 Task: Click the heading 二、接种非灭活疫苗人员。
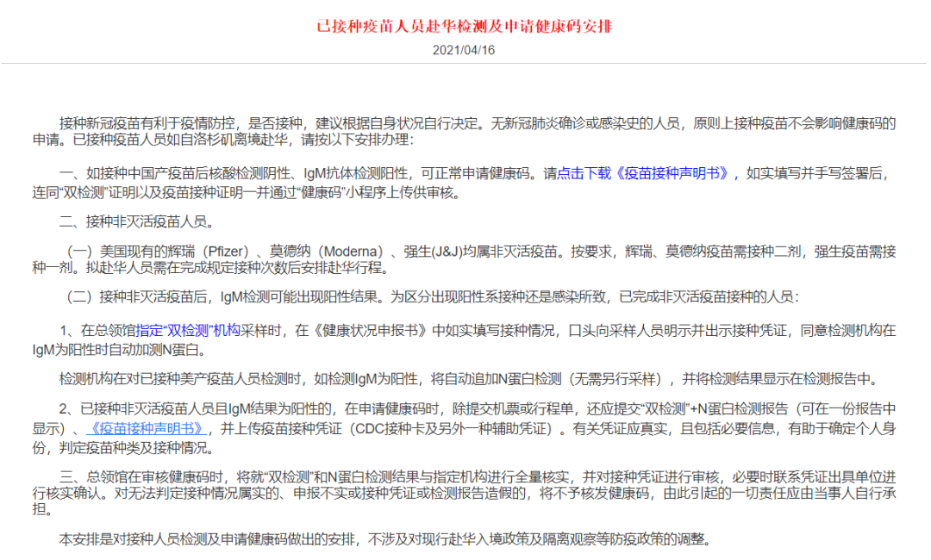tap(139, 222)
